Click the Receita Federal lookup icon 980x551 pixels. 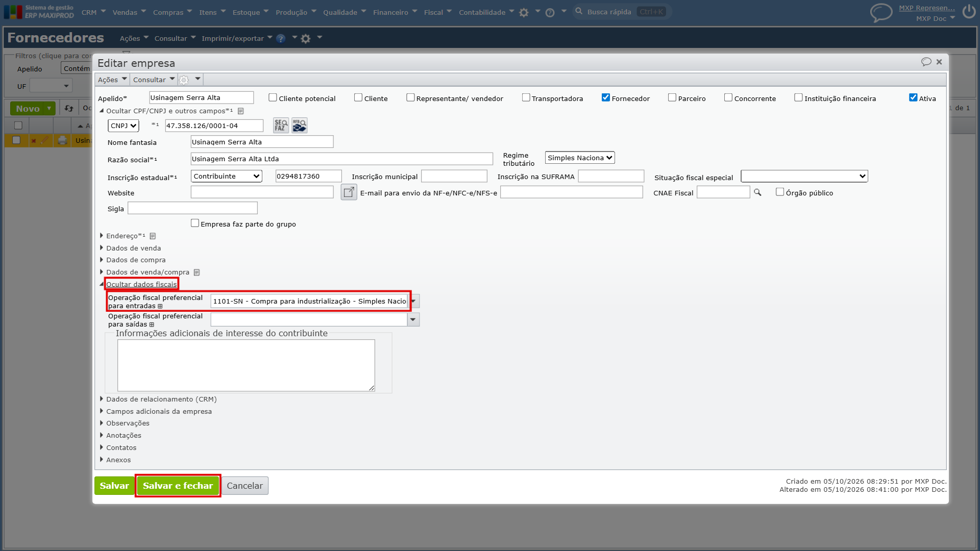[x=300, y=126]
